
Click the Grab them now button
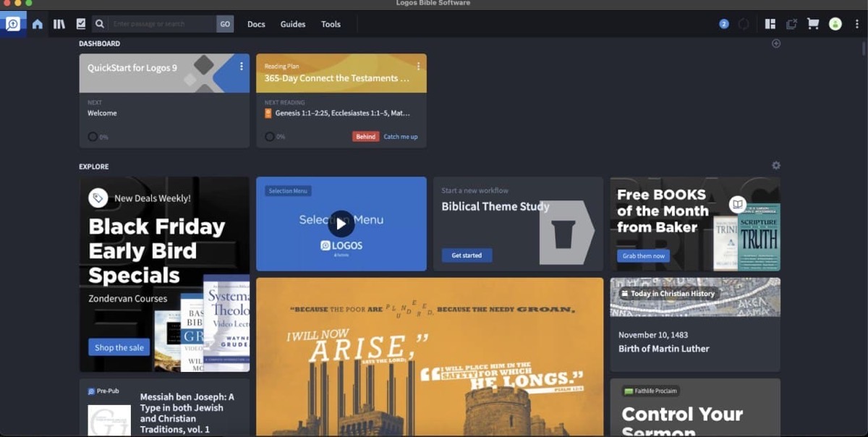644,256
